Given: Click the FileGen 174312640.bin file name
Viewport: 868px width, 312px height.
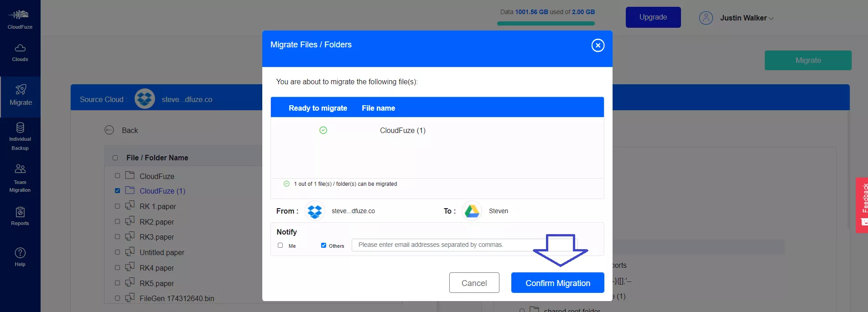Looking at the screenshot, I should pyautogui.click(x=177, y=298).
